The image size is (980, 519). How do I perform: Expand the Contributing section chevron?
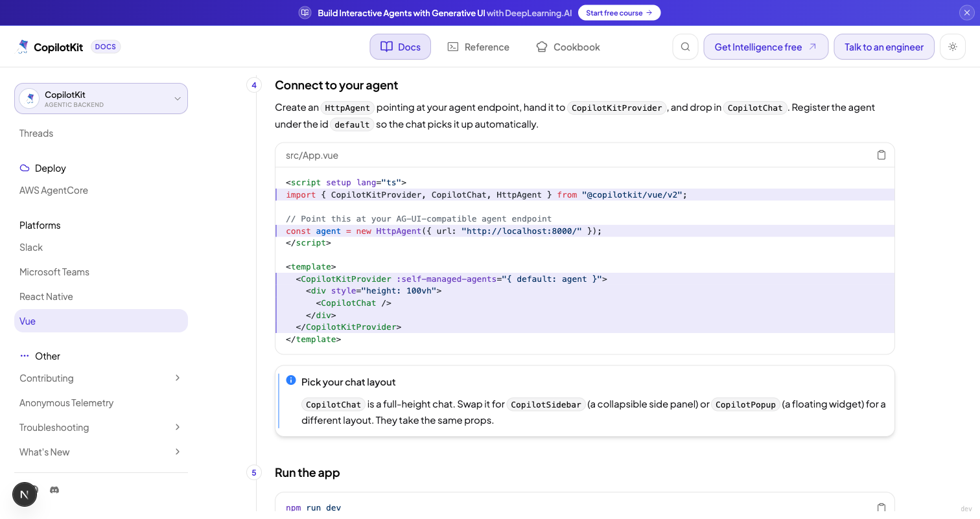[x=178, y=378]
